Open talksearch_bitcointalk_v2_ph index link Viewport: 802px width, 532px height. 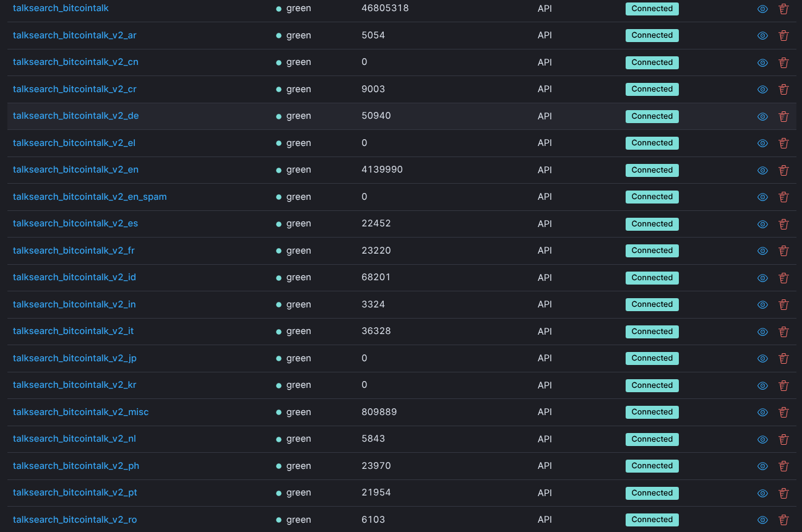pyautogui.click(x=76, y=466)
